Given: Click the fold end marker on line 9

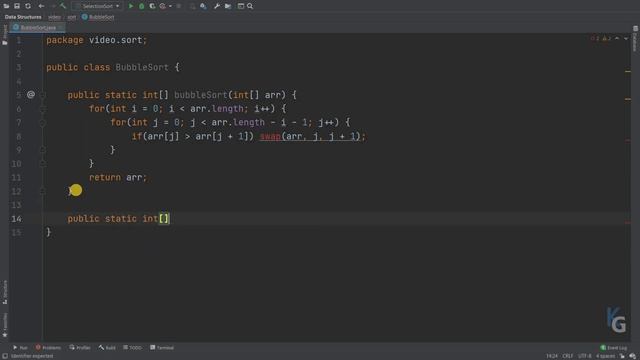Looking at the screenshot, I should coord(42,150).
